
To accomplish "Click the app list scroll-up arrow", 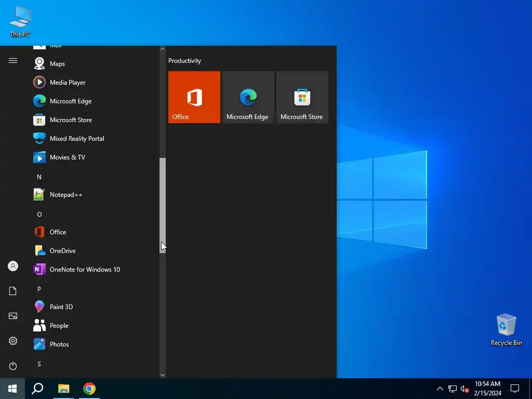I will pyautogui.click(x=163, y=49).
